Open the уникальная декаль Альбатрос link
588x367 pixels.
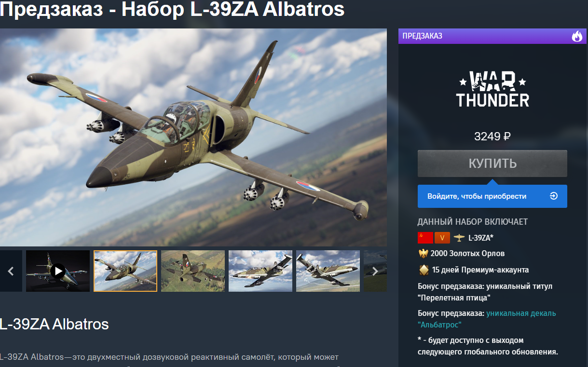pyautogui.click(x=487, y=319)
